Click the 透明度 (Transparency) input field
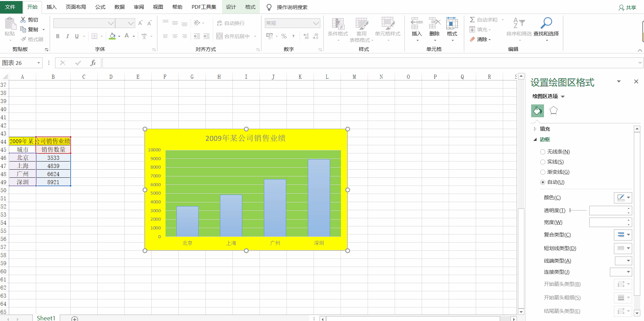Image resolution: width=644 pixels, height=321 pixels. (x=608, y=211)
